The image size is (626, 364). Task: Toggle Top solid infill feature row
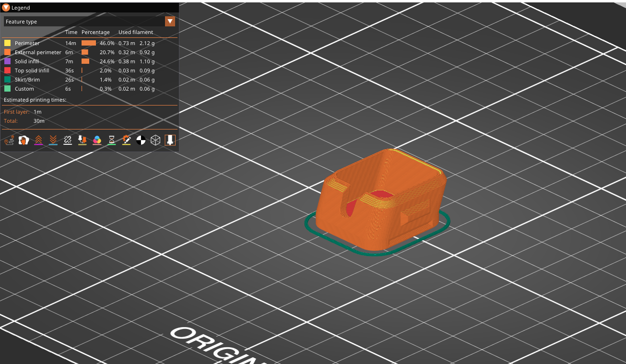coord(89,70)
